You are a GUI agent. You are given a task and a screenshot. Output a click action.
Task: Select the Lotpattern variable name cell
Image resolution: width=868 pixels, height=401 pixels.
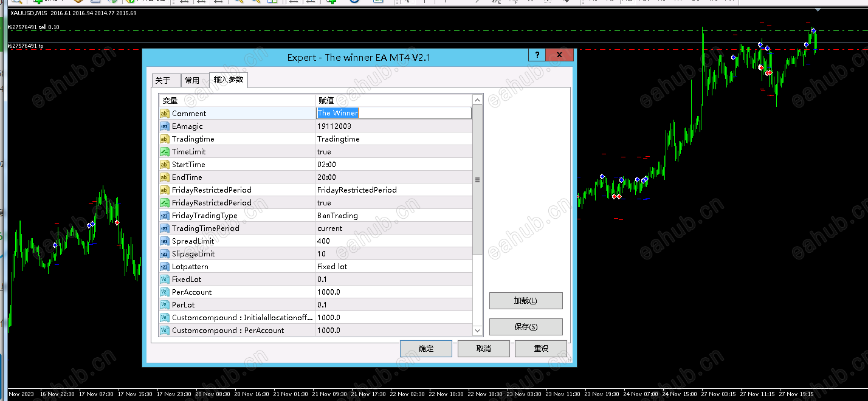(237, 267)
